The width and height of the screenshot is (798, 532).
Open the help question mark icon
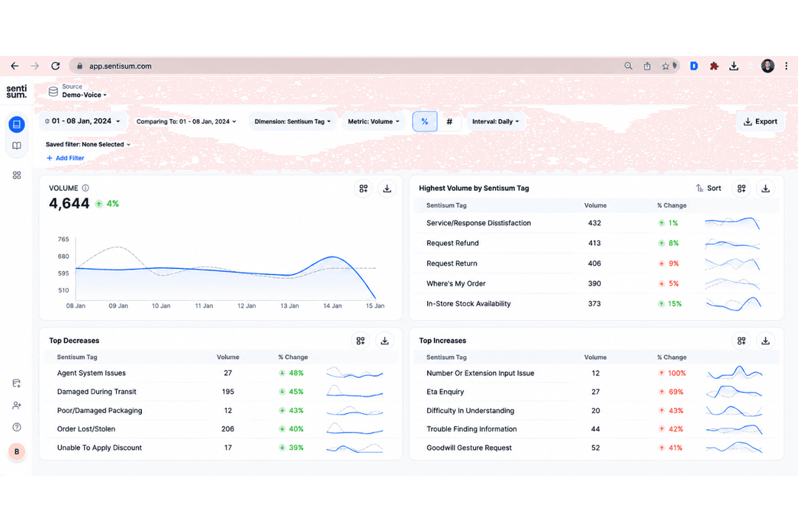[x=17, y=427]
